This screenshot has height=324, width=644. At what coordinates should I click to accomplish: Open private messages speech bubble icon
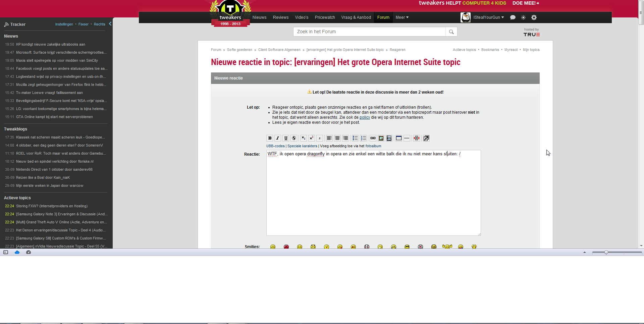click(x=513, y=17)
